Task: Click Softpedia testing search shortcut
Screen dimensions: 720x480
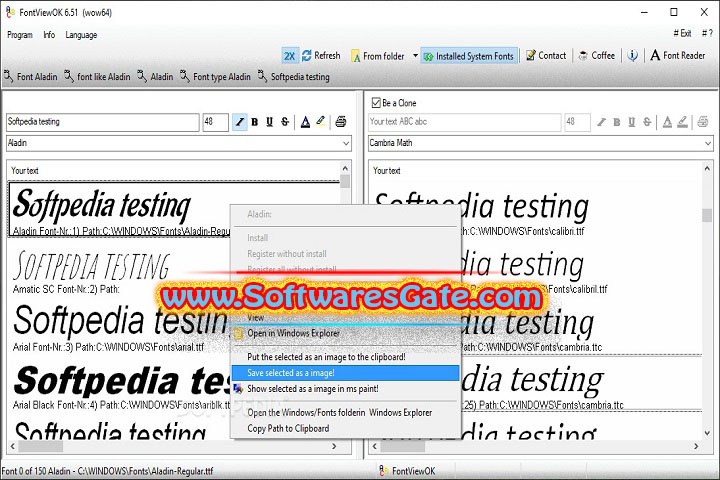Action: coord(294,76)
